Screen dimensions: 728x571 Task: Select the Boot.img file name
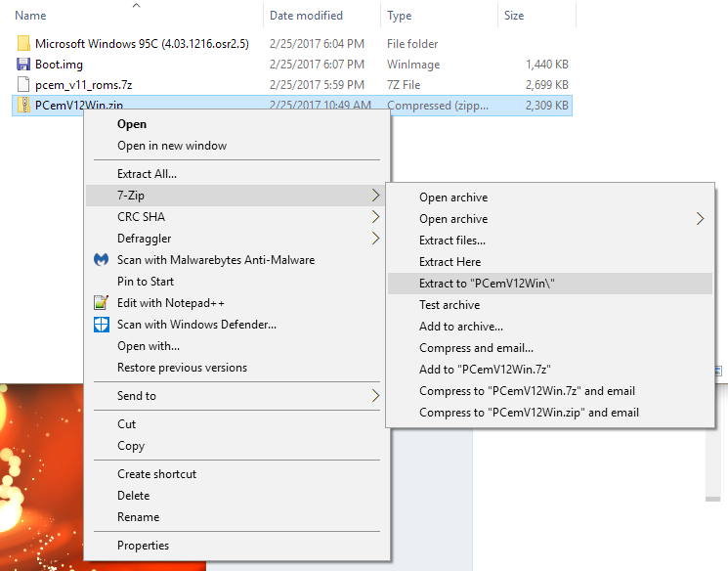[x=59, y=65]
